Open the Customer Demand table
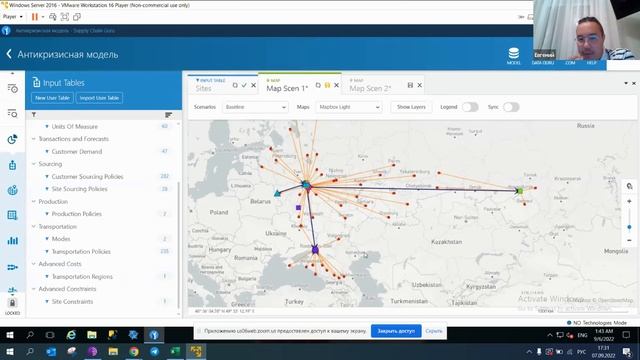The height and width of the screenshot is (360, 640). 77,151
